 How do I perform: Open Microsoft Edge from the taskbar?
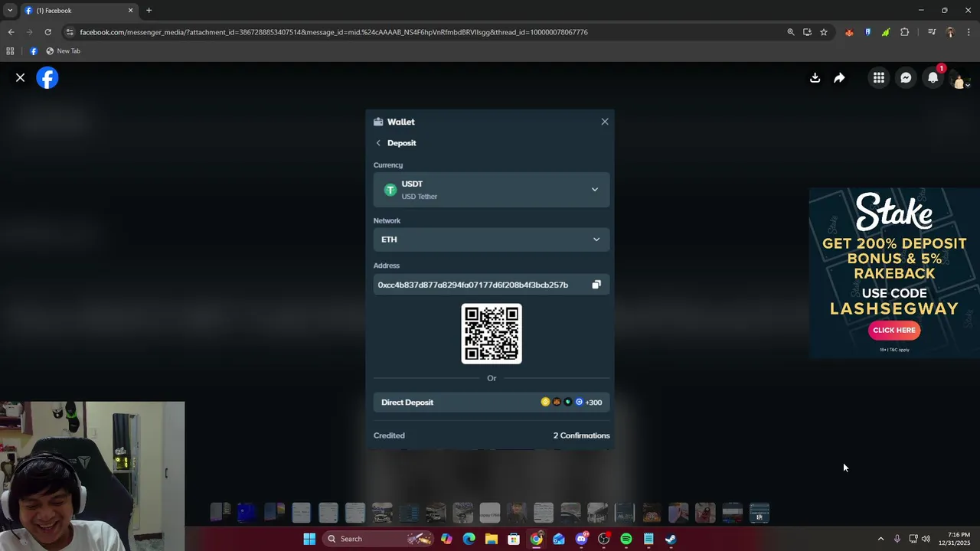(469, 539)
